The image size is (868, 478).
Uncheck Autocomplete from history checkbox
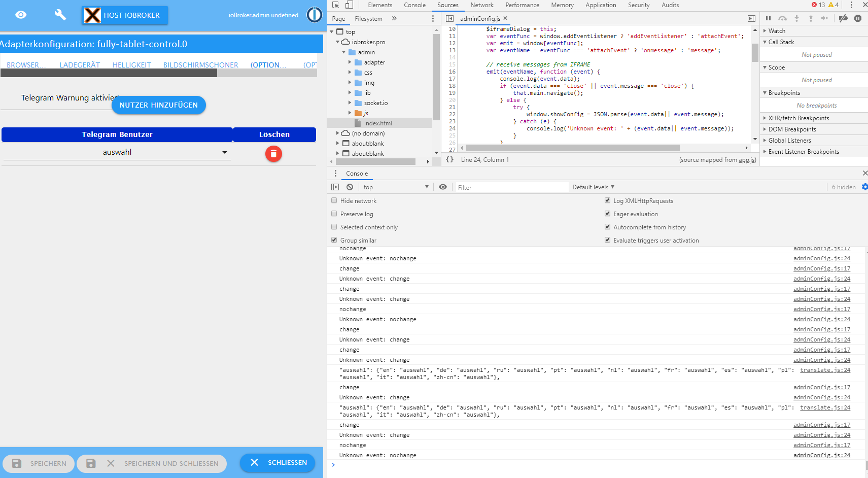click(x=607, y=227)
